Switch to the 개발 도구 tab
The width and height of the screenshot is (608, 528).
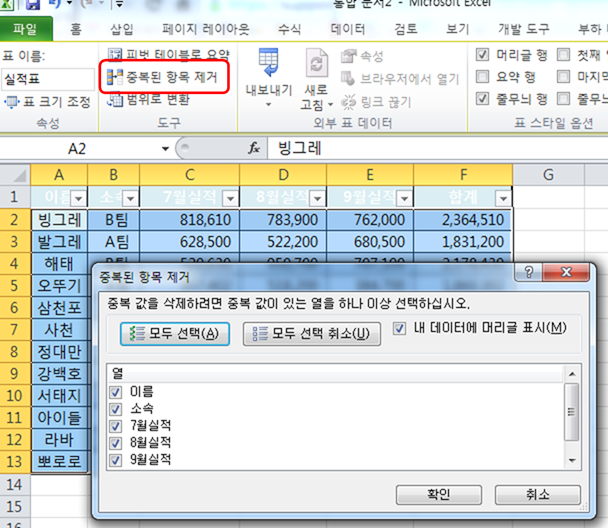click(x=524, y=29)
